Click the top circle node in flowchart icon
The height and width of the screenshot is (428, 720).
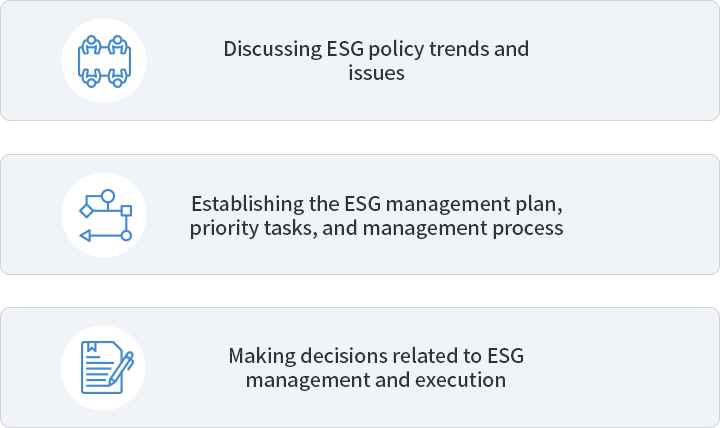point(108,195)
